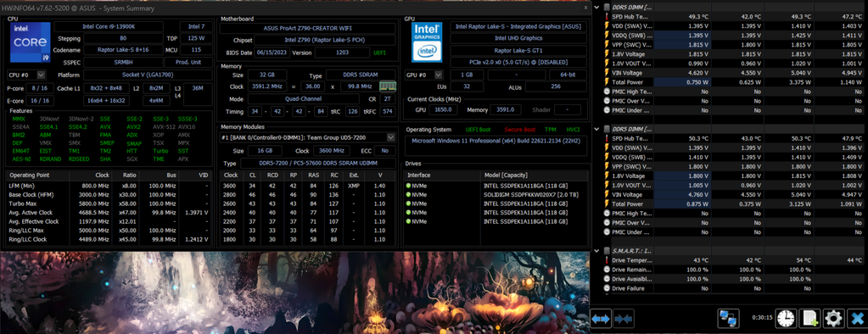Click the lightning icon of the Total Power 0.750 W row
Image resolution: width=868 pixels, height=334 pixels.
(607, 82)
